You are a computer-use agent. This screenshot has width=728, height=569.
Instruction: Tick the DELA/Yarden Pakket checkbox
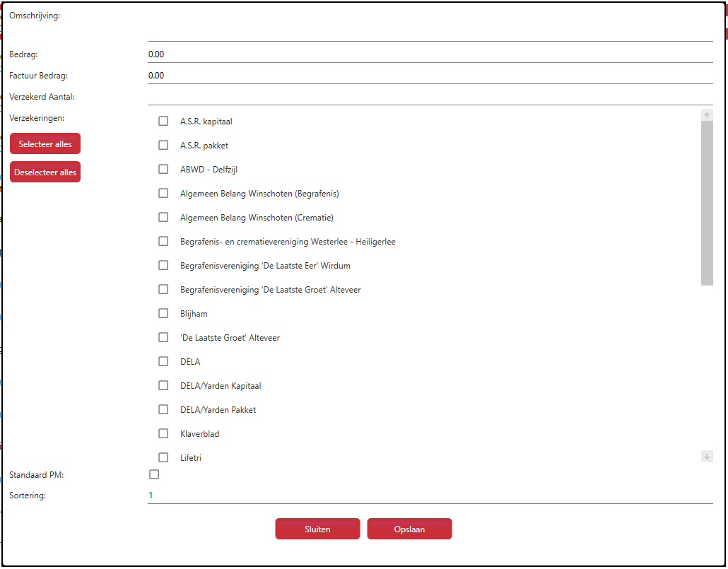[163, 409]
